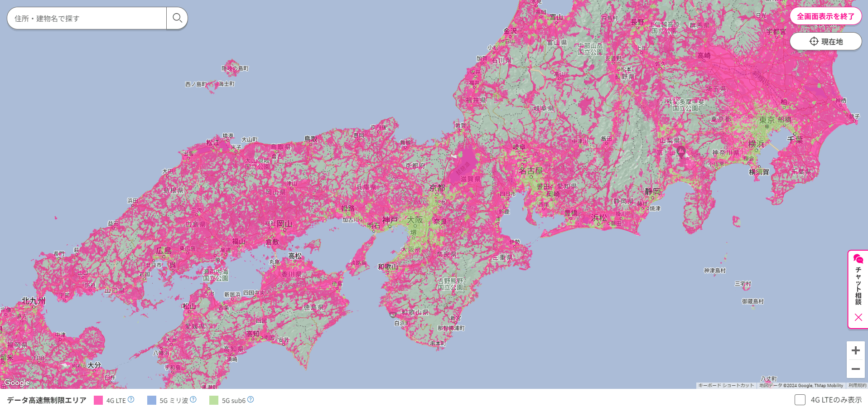Click the 松江 city label

point(212,142)
